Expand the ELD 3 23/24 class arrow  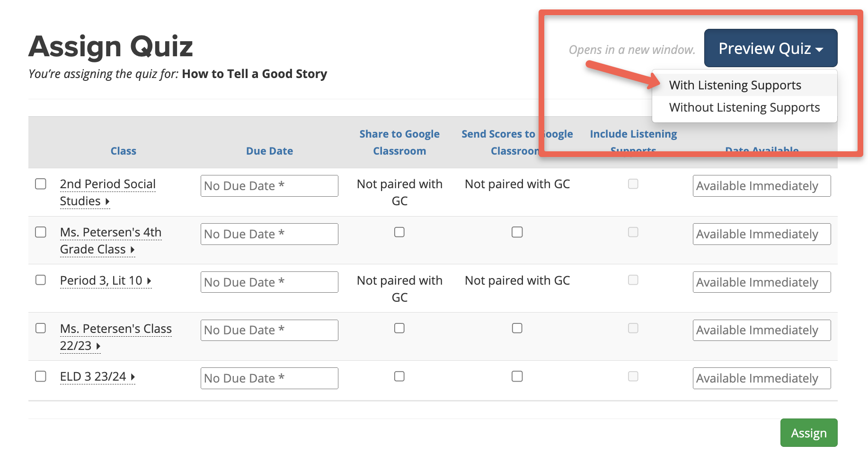coord(133,377)
